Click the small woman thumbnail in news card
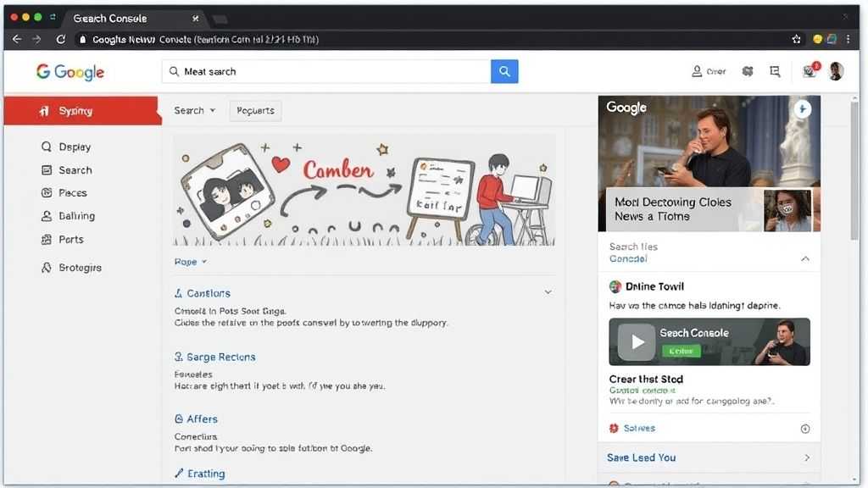This screenshot has width=868, height=488. click(x=787, y=210)
